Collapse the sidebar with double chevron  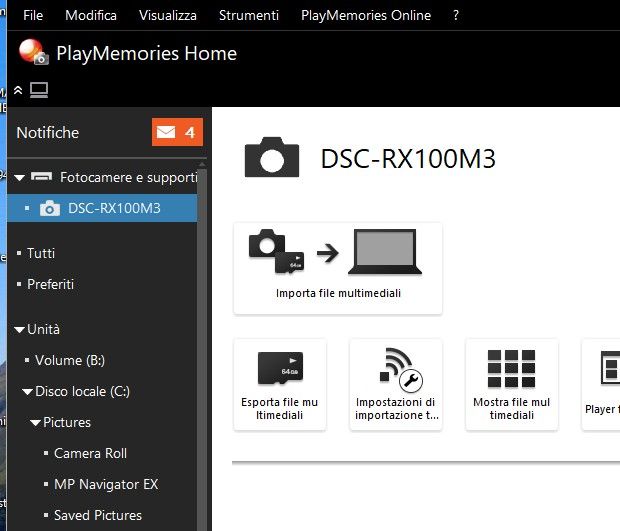(17, 91)
